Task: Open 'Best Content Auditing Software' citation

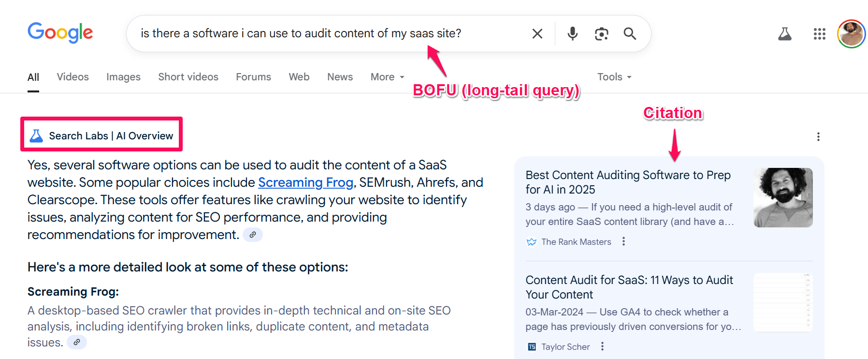Action: (628, 182)
